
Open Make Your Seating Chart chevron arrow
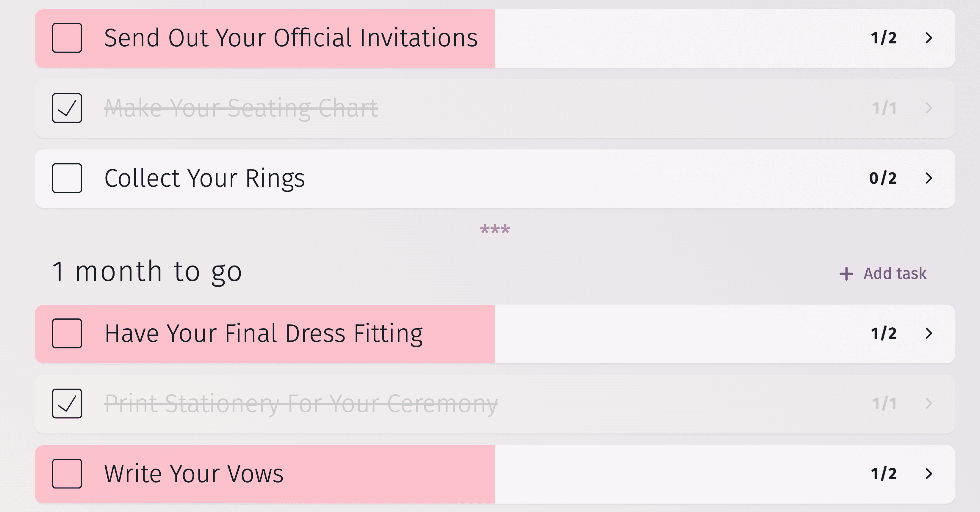[x=929, y=108]
